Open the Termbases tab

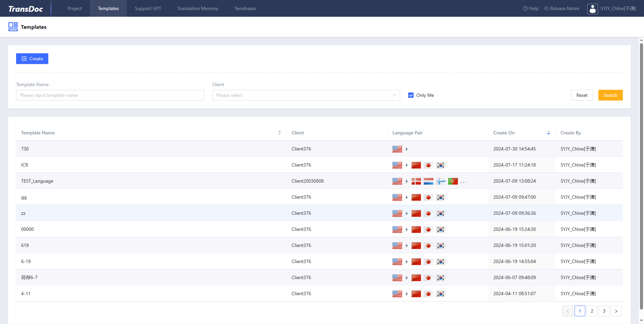(245, 8)
